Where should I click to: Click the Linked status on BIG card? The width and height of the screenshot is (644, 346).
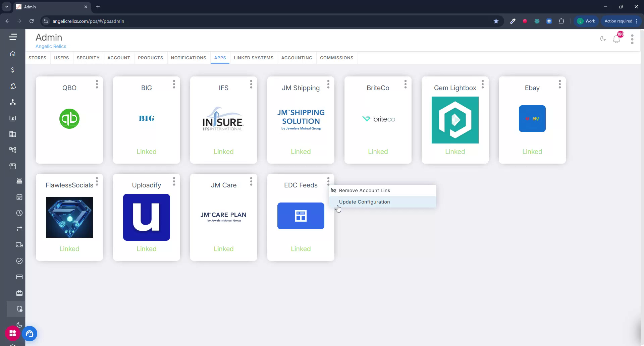[147, 152]
